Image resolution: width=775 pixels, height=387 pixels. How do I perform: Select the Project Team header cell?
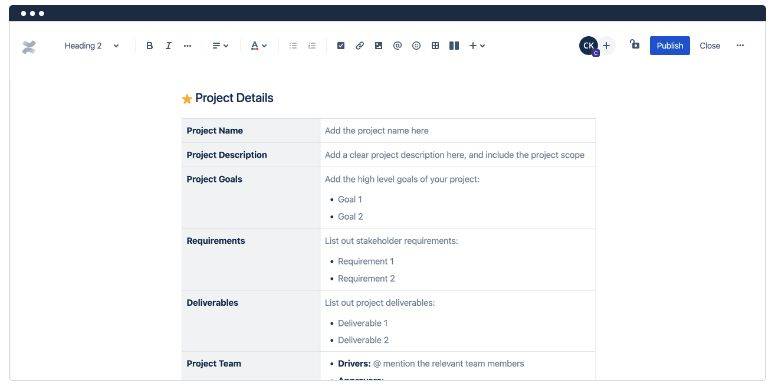[251, 366]
